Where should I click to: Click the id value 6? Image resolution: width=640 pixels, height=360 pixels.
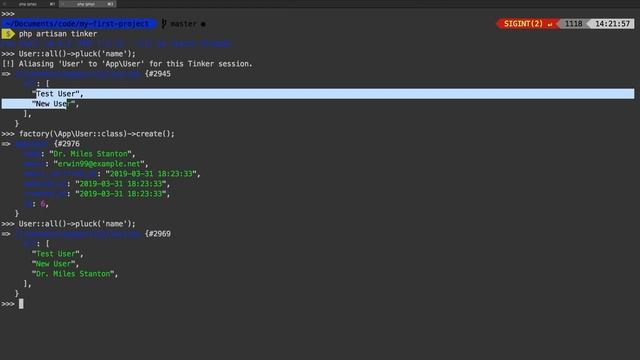click(x=43, y=204)
